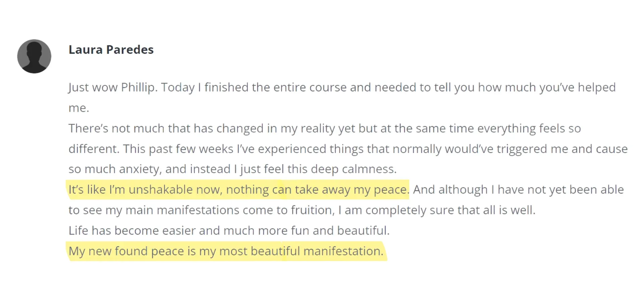Screen dimensions: 644x302
Task: Click the highlighted 'My new found peace' sentence
Action: click(x=226, y=251)
